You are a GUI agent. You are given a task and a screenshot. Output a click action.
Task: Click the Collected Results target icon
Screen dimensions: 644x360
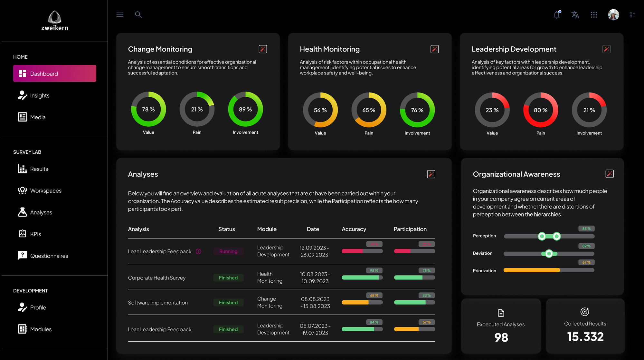[x=585, y=312]
